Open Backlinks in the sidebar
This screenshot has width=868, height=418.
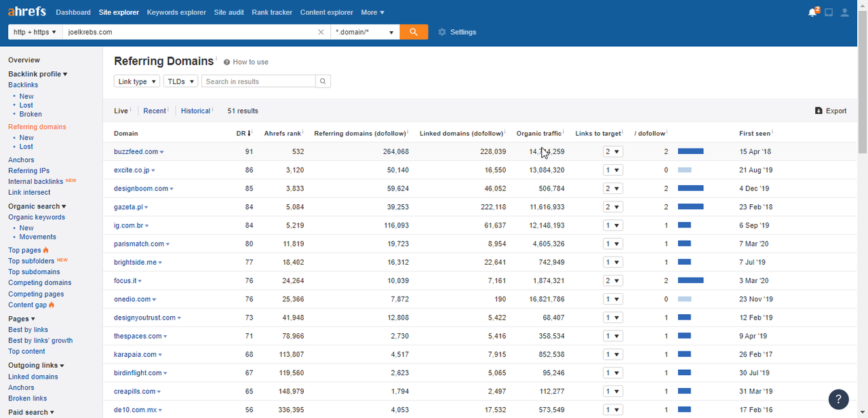(23, 85)
